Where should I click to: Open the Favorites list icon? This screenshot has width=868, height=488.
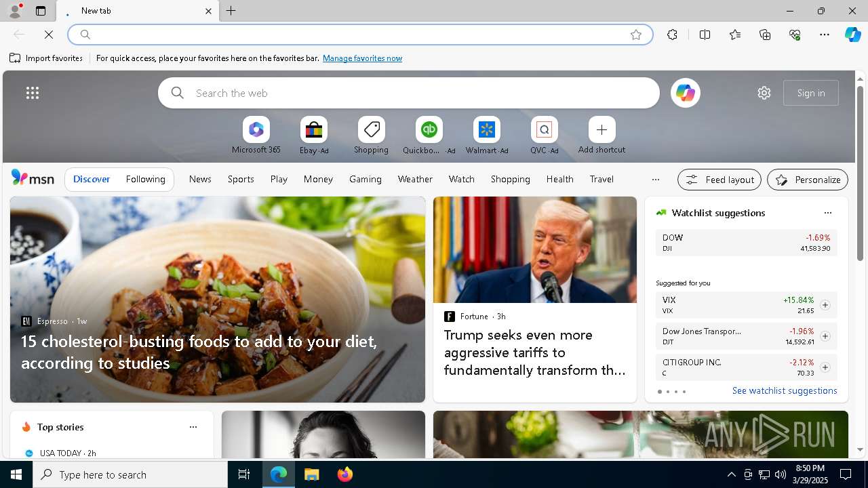(735, 35)
